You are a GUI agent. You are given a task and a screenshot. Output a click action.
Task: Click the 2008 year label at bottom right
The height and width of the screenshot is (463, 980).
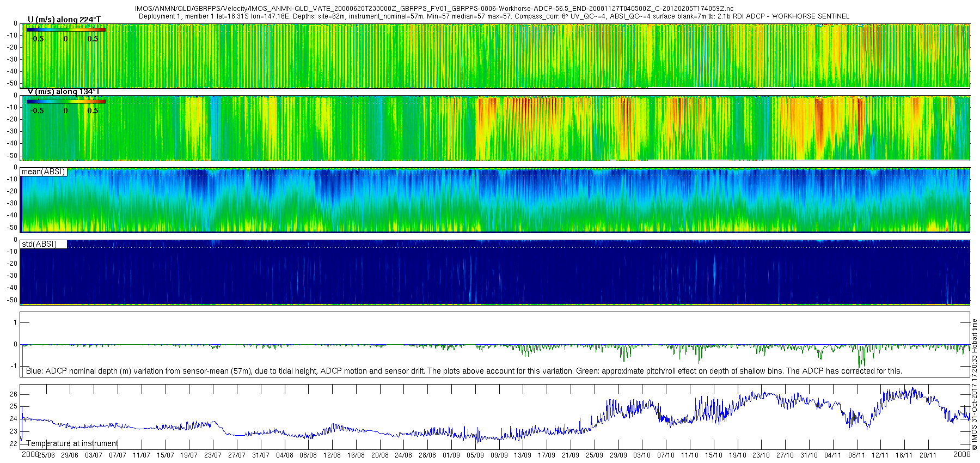[x=961, y=454]
